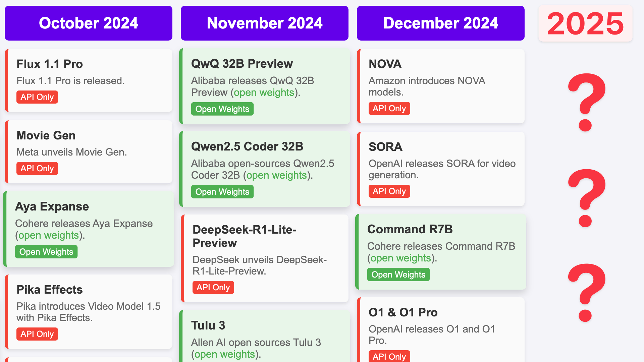Image resolution: width=644 pixels, height=362 pixels.
Task: Select the November 2024 column header
Action: pyautogui.click(x=265, y=23)
